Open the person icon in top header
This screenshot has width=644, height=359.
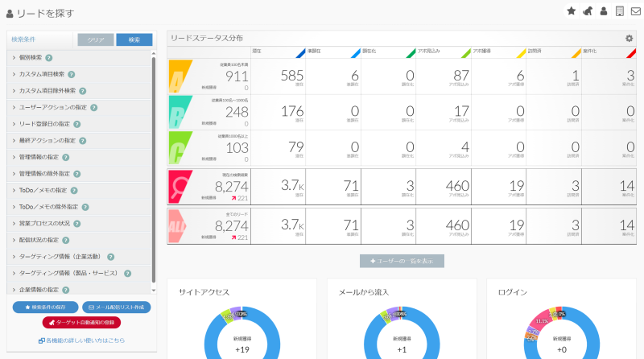point(603,11)
